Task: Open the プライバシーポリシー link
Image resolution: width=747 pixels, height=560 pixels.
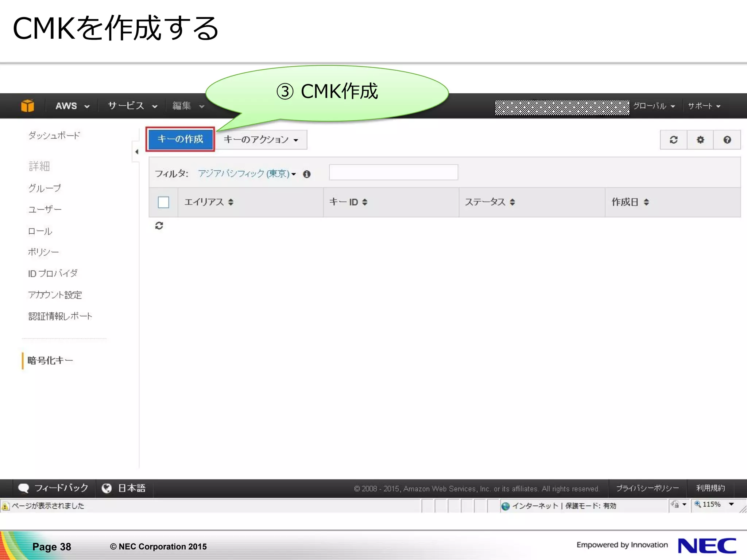Action: (x=647, y=488)
